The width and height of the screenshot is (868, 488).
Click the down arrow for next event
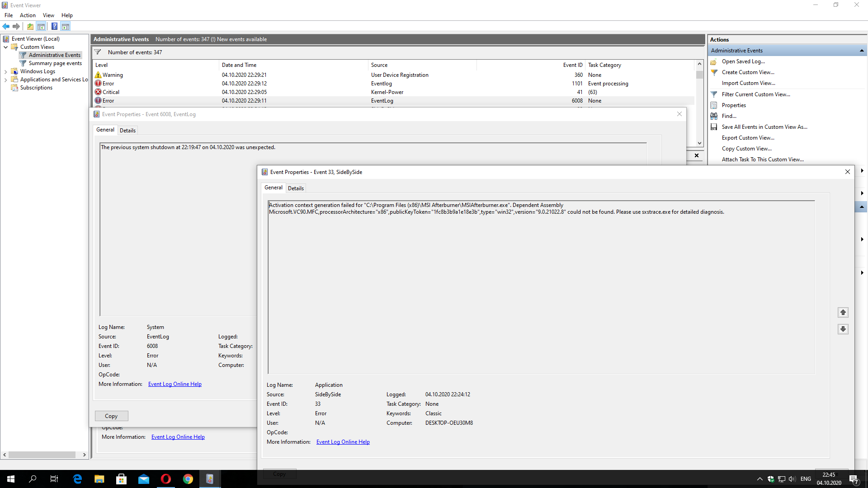point(843,329)
